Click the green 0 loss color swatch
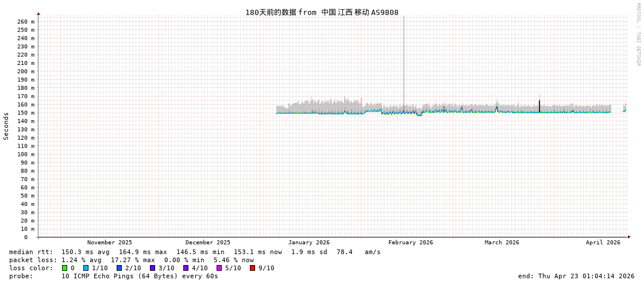 pyautogui.click(x=64, y=268)
